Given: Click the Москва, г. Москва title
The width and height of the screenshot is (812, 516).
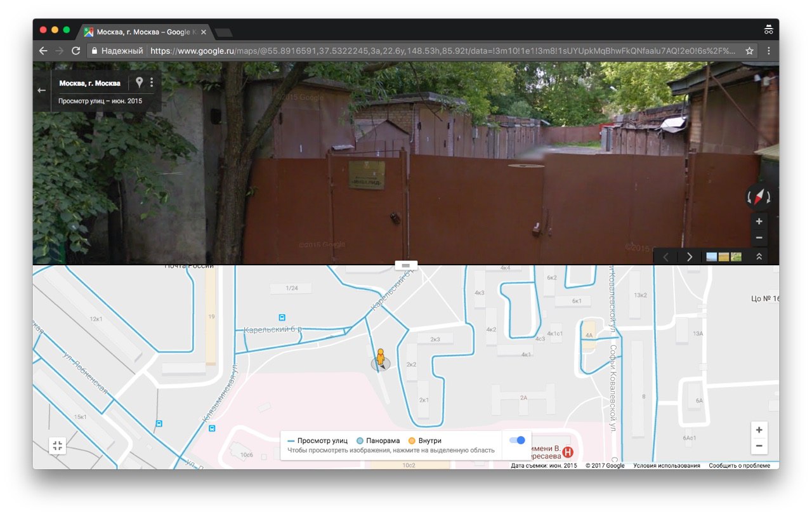Looking at the screenshot, I should tap(89, 83).
